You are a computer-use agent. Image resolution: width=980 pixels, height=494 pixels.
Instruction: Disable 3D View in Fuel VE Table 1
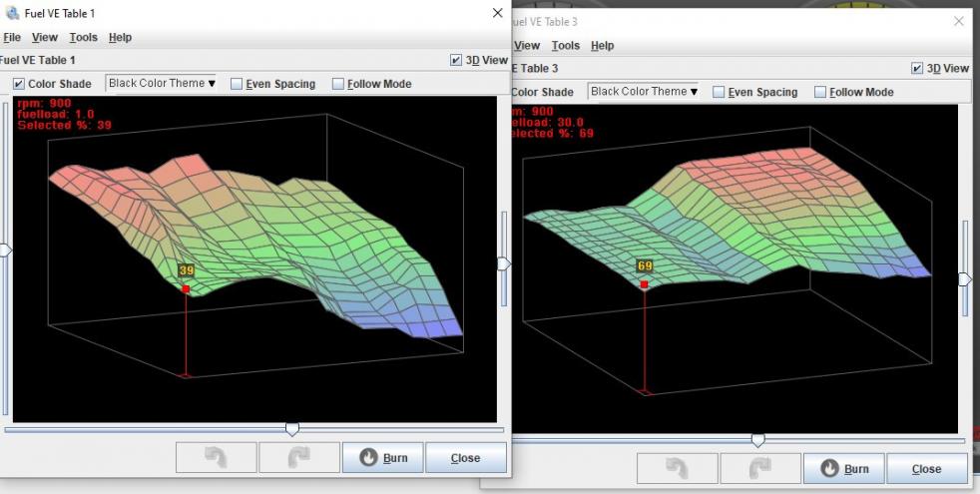pos(456,60)
